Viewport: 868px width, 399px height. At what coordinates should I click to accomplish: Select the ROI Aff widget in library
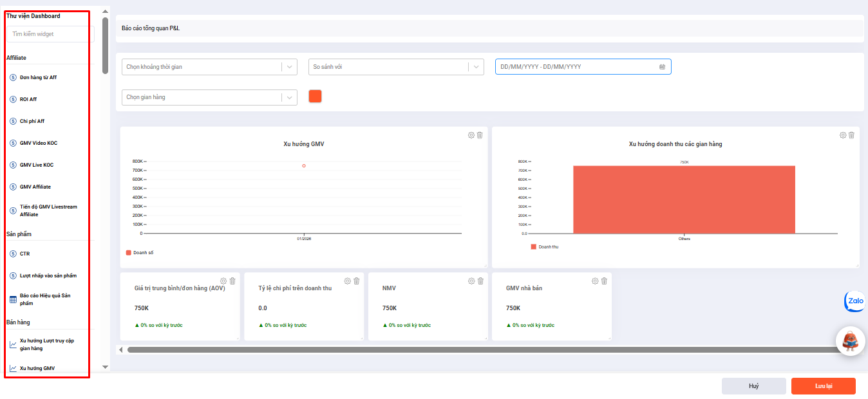(x=28, y=100)
